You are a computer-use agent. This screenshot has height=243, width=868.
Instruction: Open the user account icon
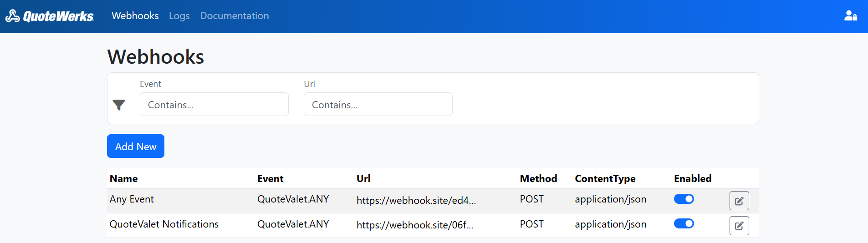click(850, 16)
